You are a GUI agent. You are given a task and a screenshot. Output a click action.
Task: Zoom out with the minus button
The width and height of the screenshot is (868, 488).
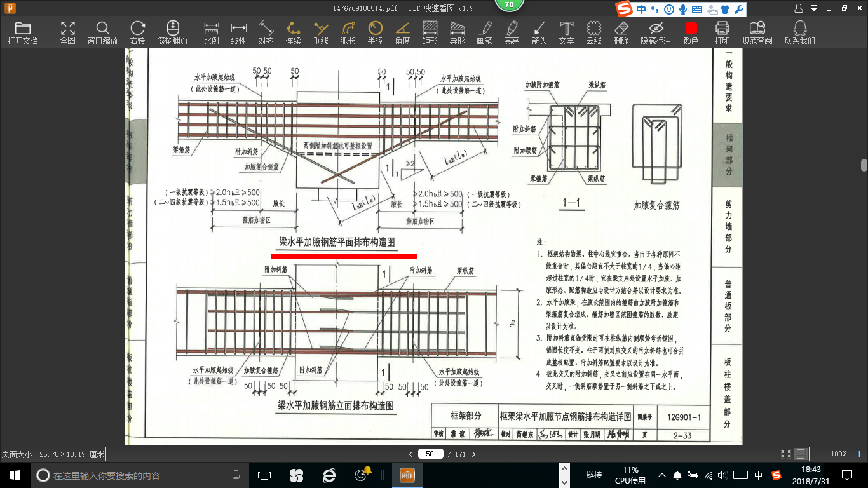818,454
